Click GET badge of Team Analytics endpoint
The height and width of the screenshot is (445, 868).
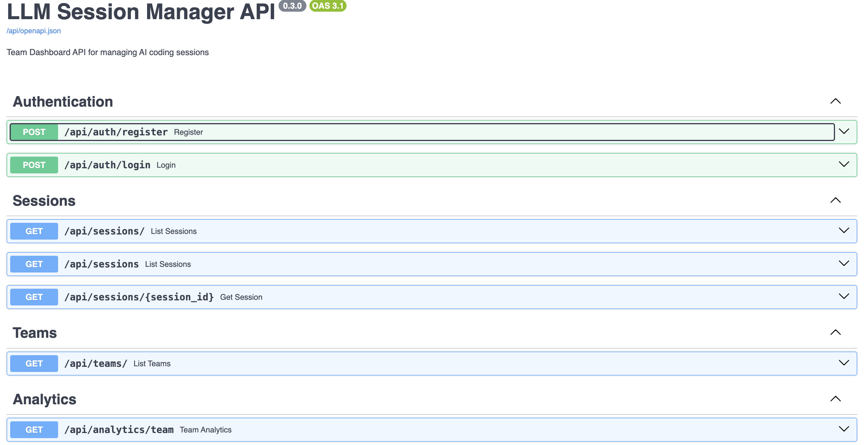pos(34,430)
